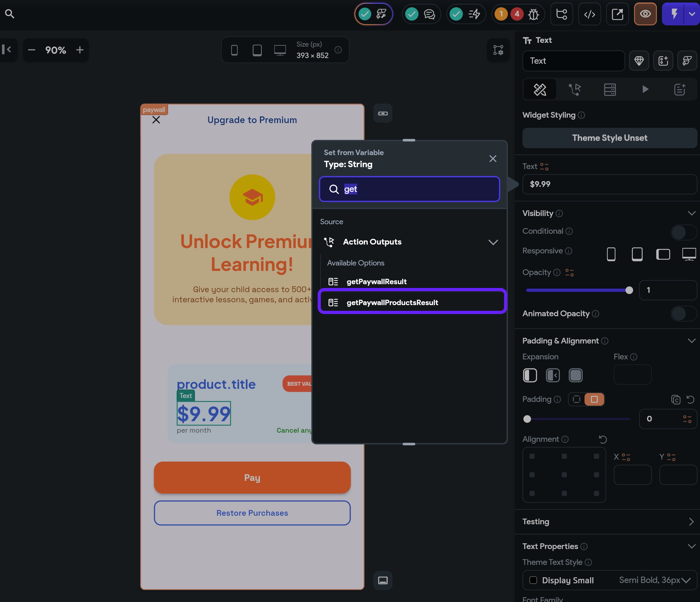The width and height of the screenshot is (700, 602).
Task: Expand the Testing section
Action: tap(691, 521)
